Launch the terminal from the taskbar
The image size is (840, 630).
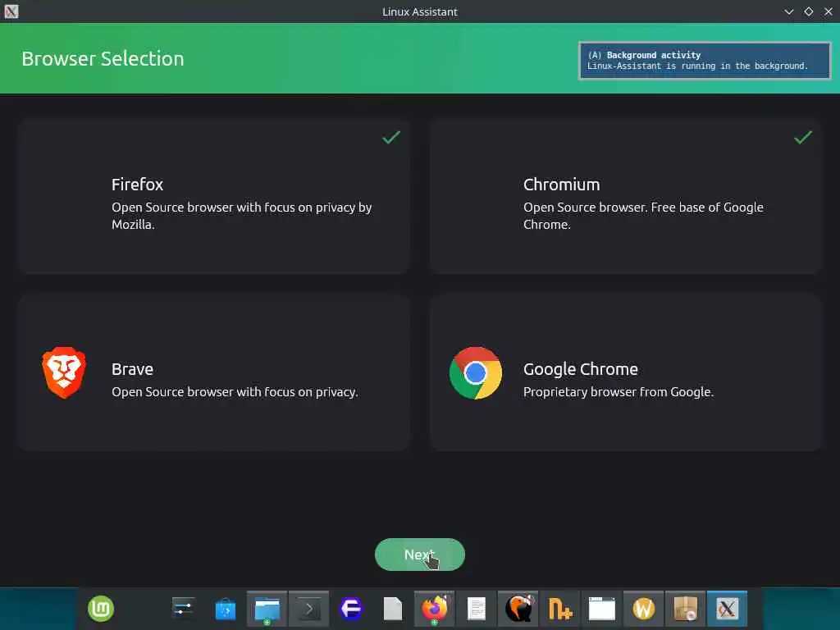coord(308,609)
